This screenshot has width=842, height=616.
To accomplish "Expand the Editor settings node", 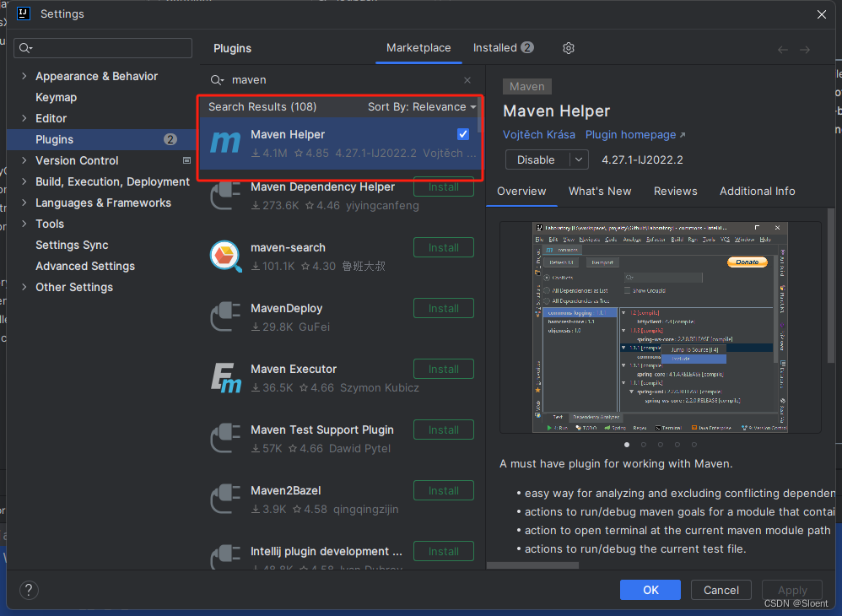I will (x=24, y=118).
